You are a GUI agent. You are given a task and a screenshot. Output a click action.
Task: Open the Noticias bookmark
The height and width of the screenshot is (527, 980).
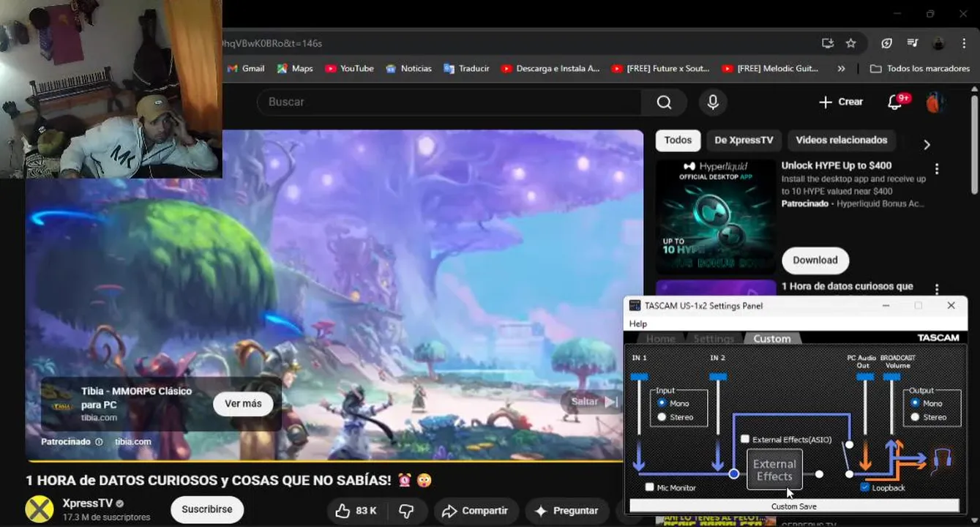408,68
